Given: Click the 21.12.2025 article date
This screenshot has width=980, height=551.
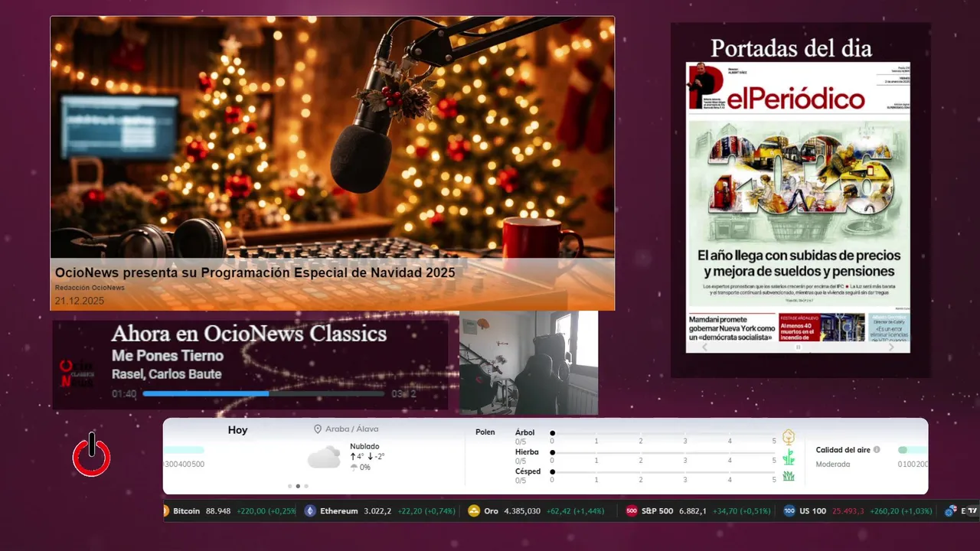Looking at the screenshot, I should point(80,301).
